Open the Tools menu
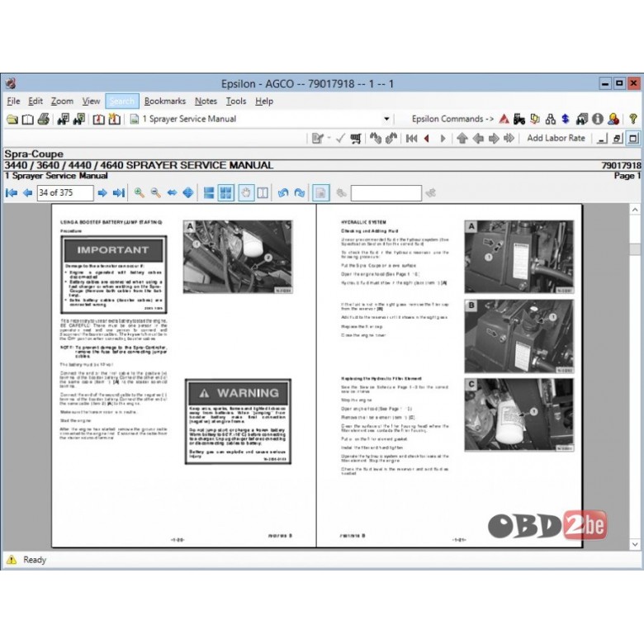644x644 pixels. click(236, 101)
